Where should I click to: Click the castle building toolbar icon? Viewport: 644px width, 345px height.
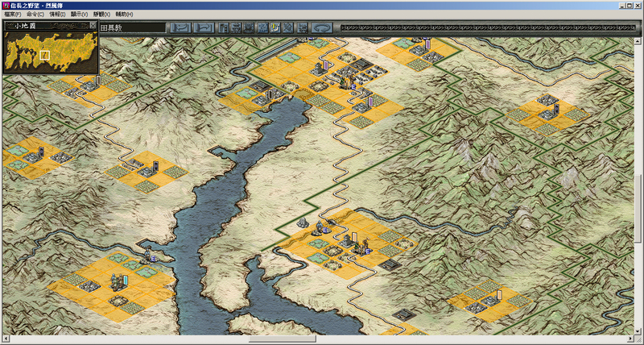(224, 27)
